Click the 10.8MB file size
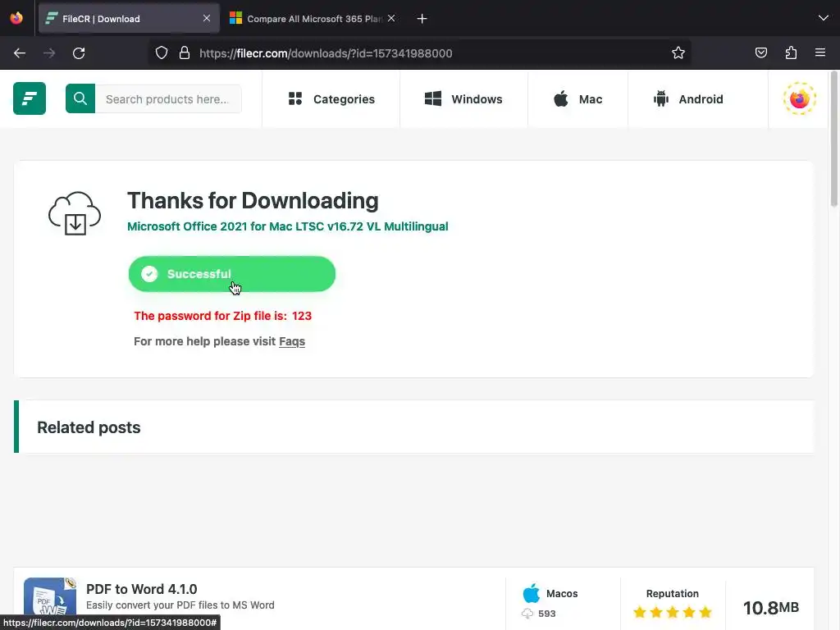The width and height of the screenshot is (840, 630). pyautogui.click(x=770, y=608)
